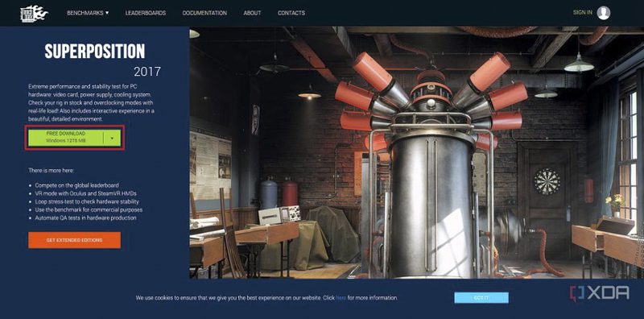
Task: Open download platform dropdown arrow
Action: (x=112, y=138)
